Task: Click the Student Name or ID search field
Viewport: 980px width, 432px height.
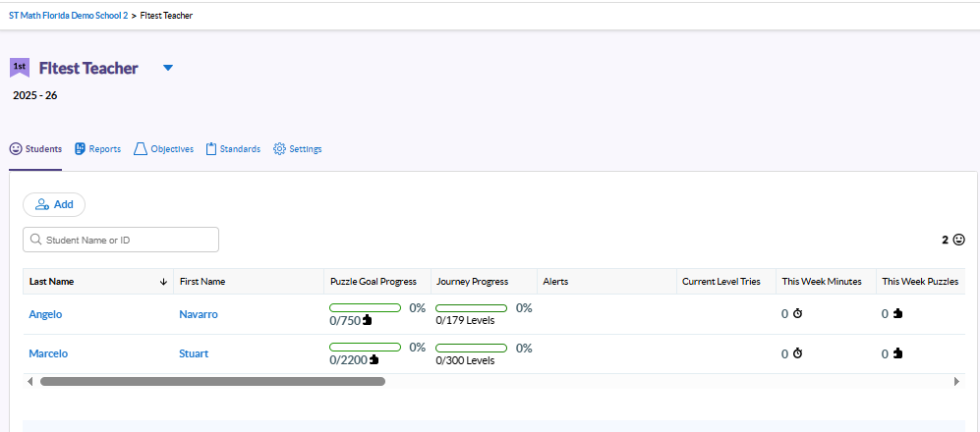Action: (x=128, y=240)
